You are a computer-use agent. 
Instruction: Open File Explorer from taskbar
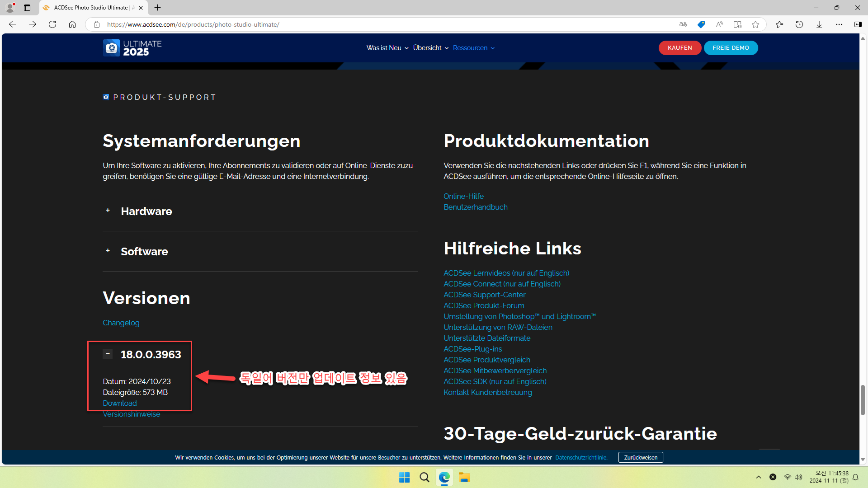[x=464, y=477]
